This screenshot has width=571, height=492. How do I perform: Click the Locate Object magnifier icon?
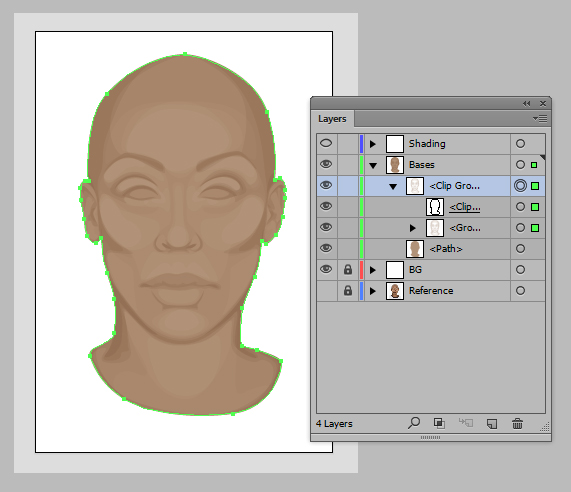414,423
